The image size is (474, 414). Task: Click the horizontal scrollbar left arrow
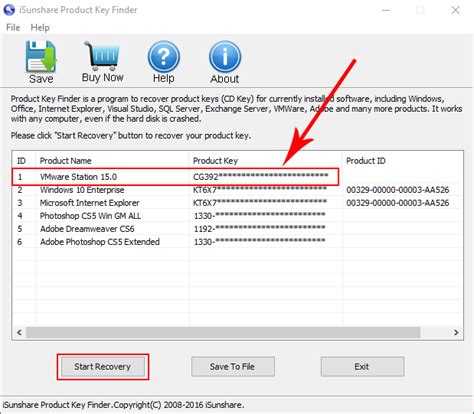click(x=19, y=332)
